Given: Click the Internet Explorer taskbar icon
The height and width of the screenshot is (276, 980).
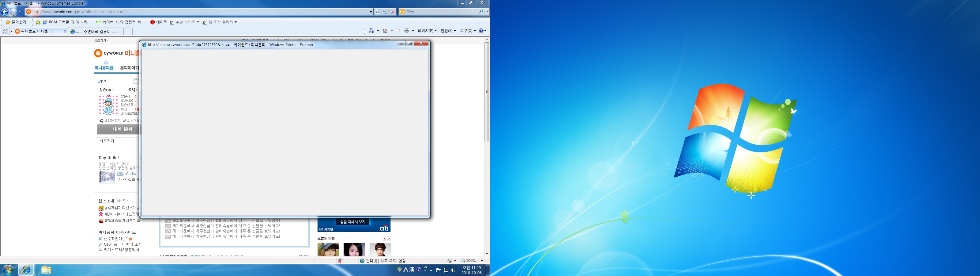Looking at the screenshot, I should point(26,270).
